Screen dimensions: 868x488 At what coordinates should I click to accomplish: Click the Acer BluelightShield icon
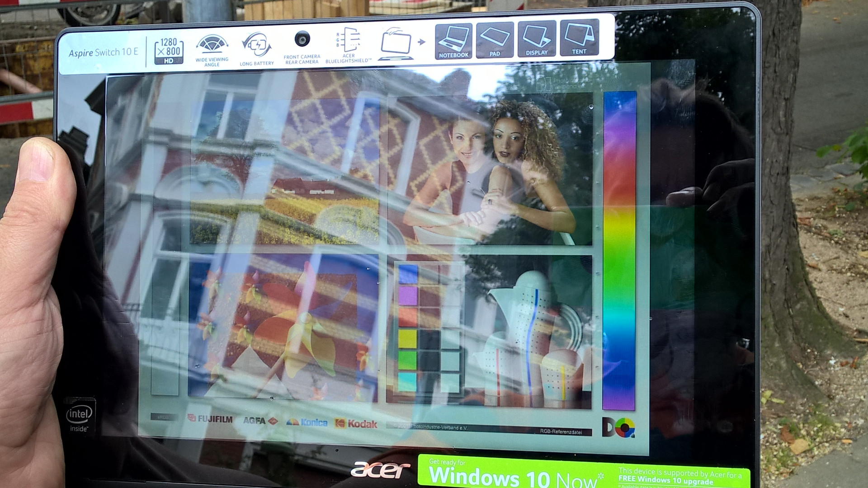point(348,45)
